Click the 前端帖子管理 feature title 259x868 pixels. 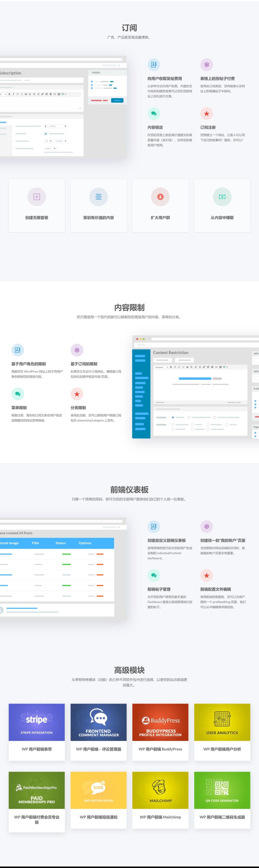pyautogui.click(x=159, y=589)
